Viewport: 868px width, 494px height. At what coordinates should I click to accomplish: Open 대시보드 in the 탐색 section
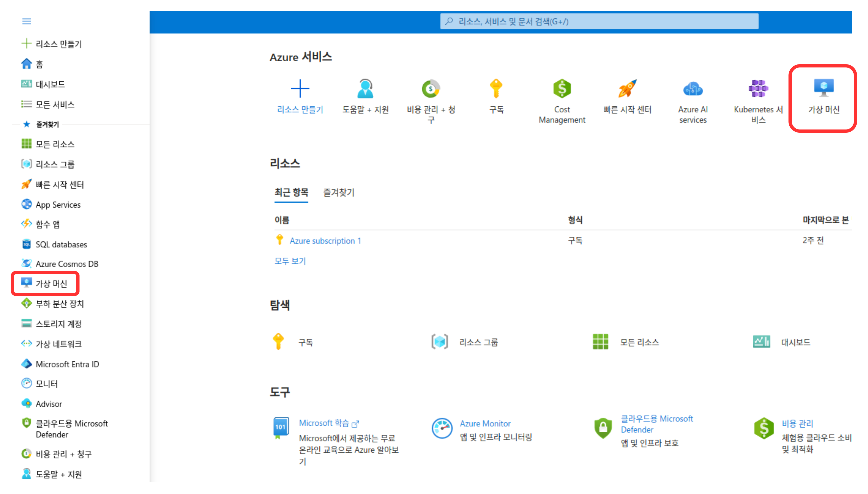pos(782,342)
